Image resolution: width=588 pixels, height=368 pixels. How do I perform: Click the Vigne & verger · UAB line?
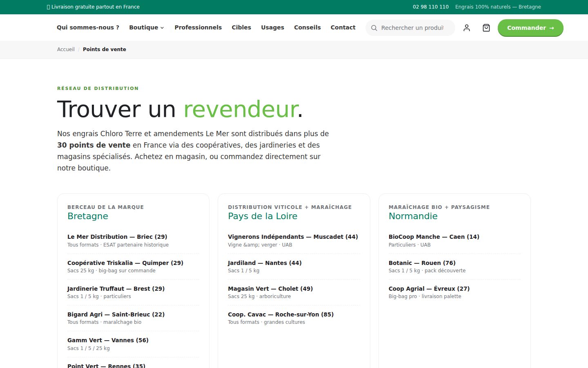click(x=260, y=245)
